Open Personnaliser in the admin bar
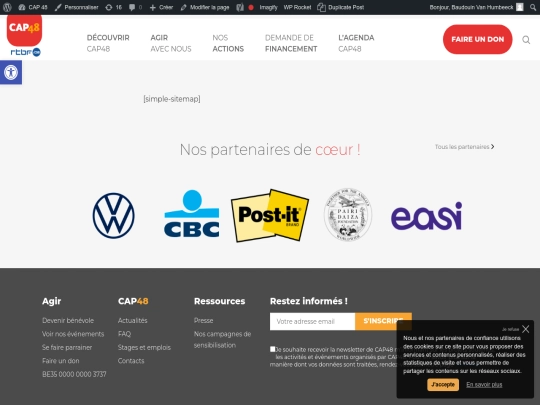540x405 pixels. 76,7
